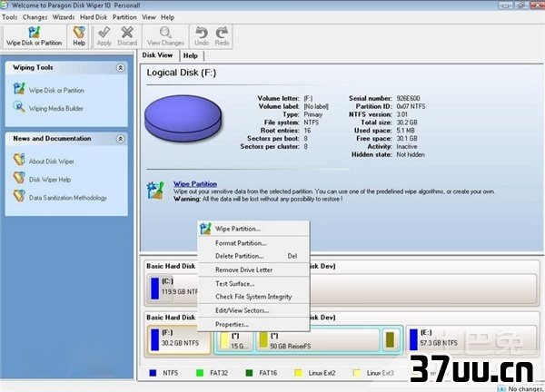Click the Total size value 30.2 GB
The image size is (545, 392).
[407, 122]
